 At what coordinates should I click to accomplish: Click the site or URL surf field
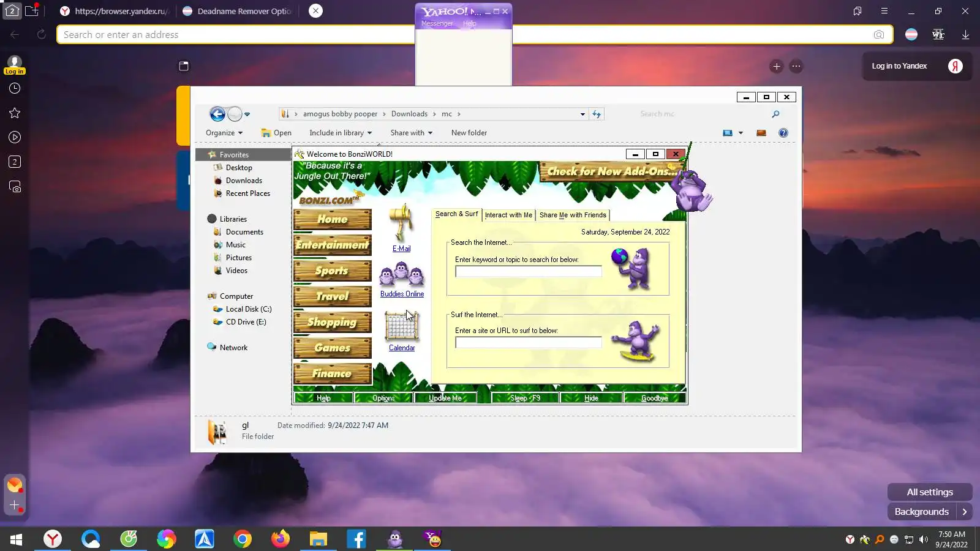[x=529, y=342]
